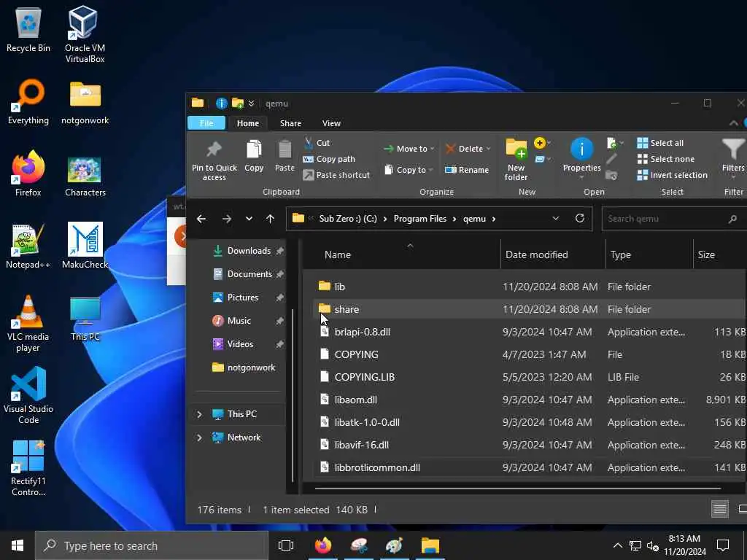Click Program Files in address bar
747x560 pixels.
(x=419, y=219)
